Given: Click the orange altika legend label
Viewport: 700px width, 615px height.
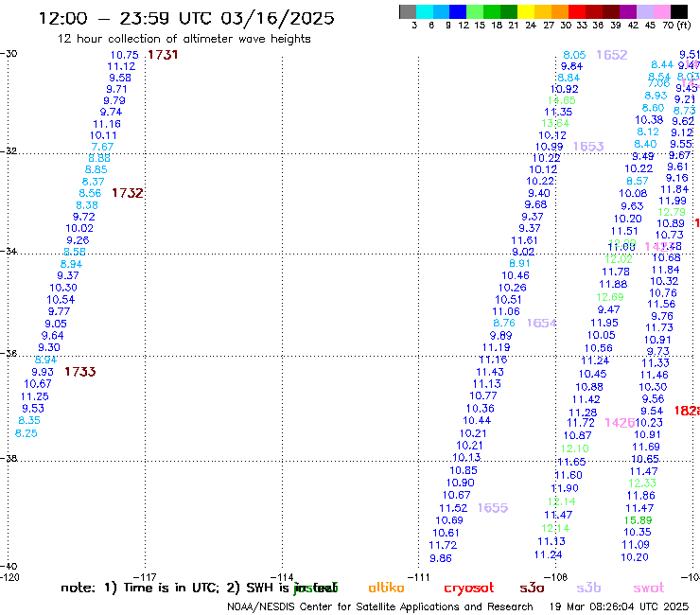Looking at the screenshot, I should click(x=386, y=588).
